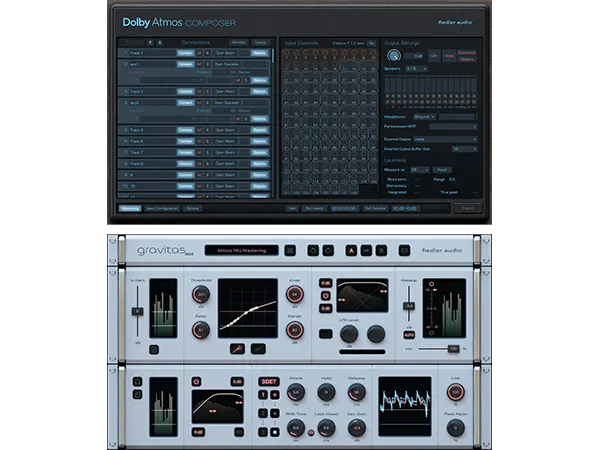This screenshot has height=450, width=600.
Task: Click the icon below the lower filter display's right edge
Action: 239,432
